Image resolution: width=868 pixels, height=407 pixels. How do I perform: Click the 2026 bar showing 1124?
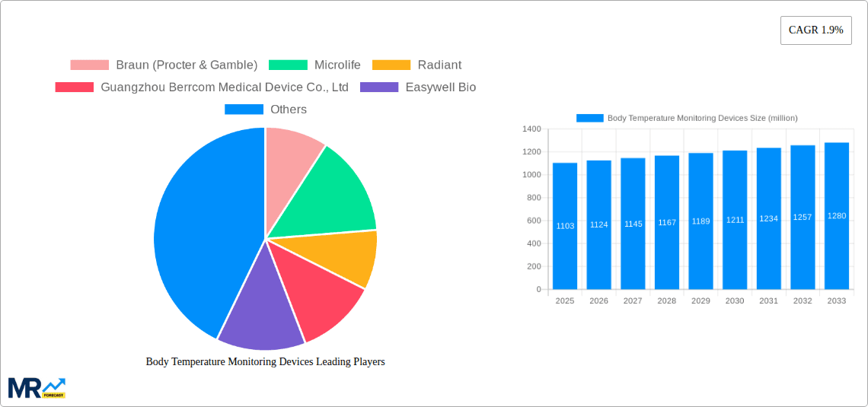[599, 225]
